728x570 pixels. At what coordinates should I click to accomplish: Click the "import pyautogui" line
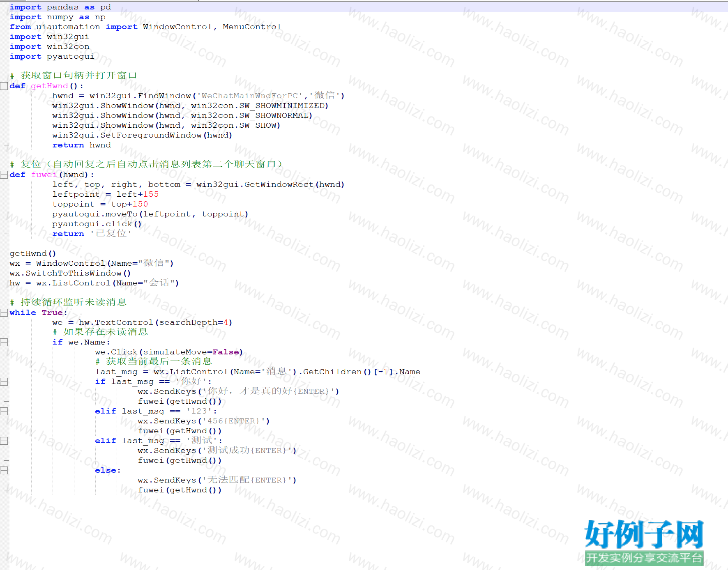[52, 56]
